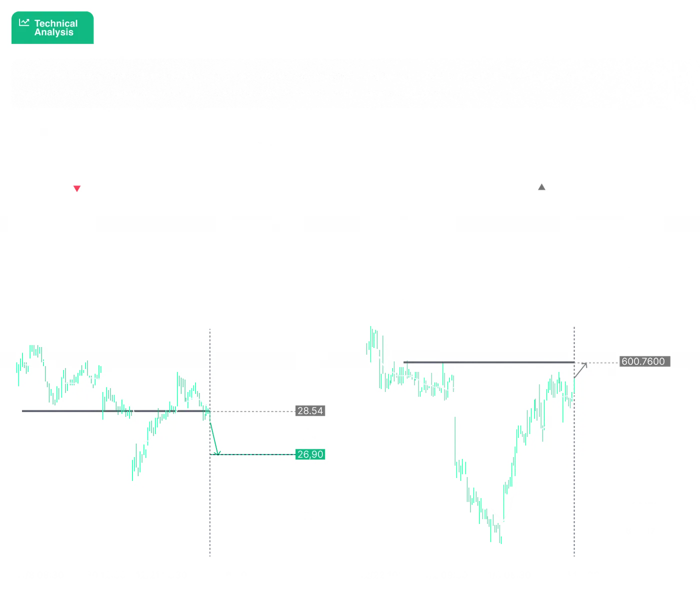Click the gray upward triangle indicator

point(541,187)
